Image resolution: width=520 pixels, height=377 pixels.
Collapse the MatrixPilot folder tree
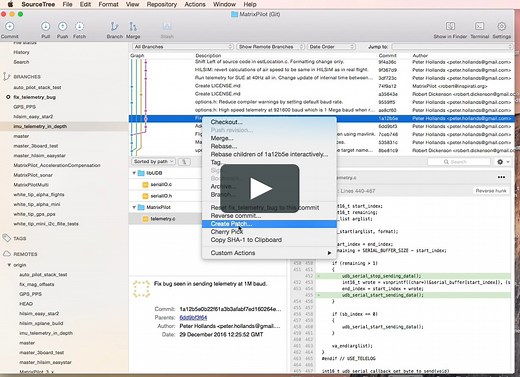coord(134,207)
